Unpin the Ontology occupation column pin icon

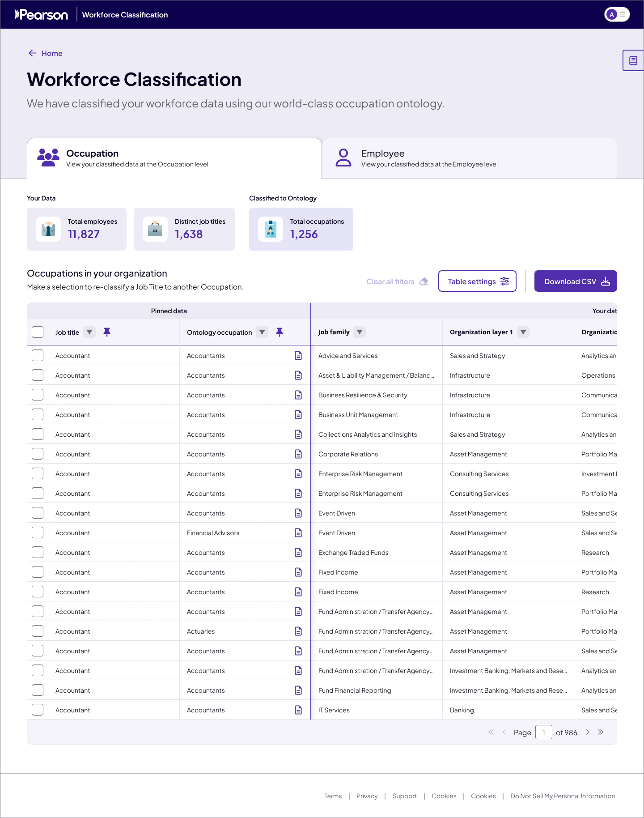(280, 332)
